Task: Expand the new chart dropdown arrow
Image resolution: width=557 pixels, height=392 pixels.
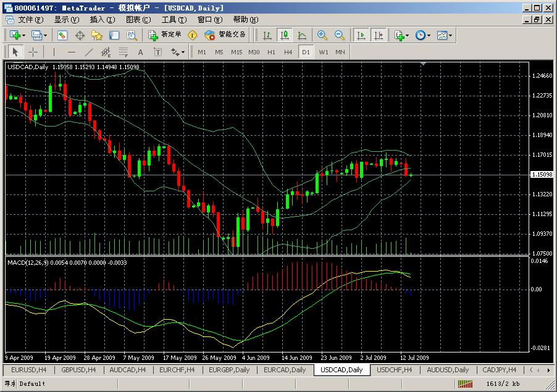Action: 23,35
